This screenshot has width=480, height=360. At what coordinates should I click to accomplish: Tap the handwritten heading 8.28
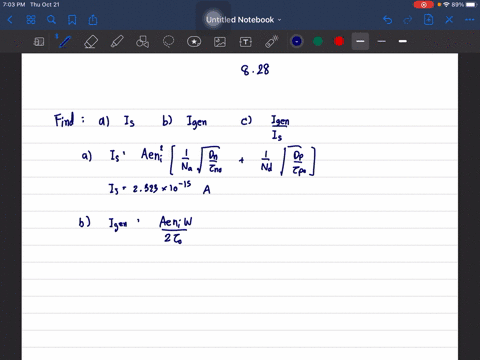(255, 70)
